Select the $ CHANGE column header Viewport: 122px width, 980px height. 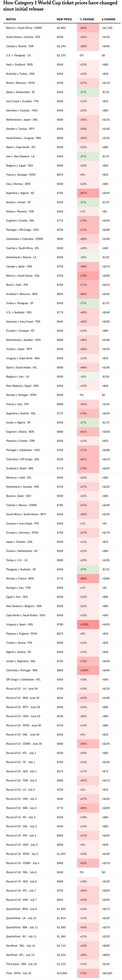[108, 19]
